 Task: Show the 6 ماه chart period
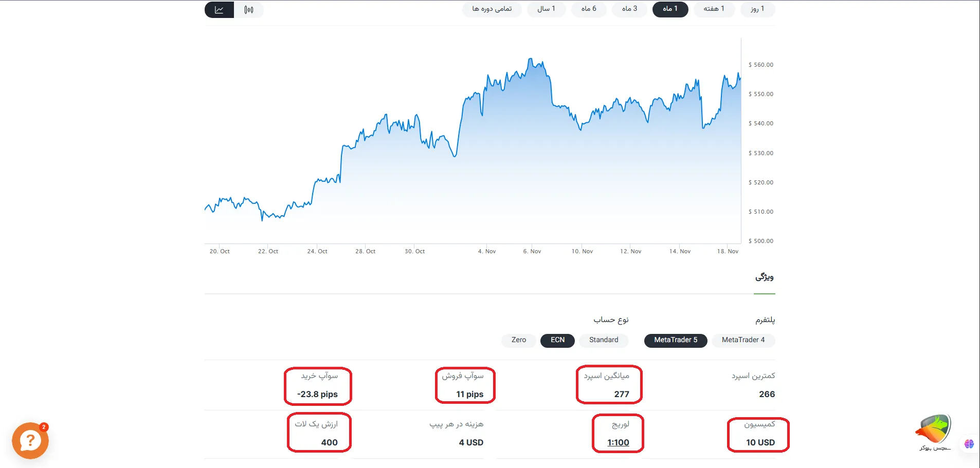589,9
